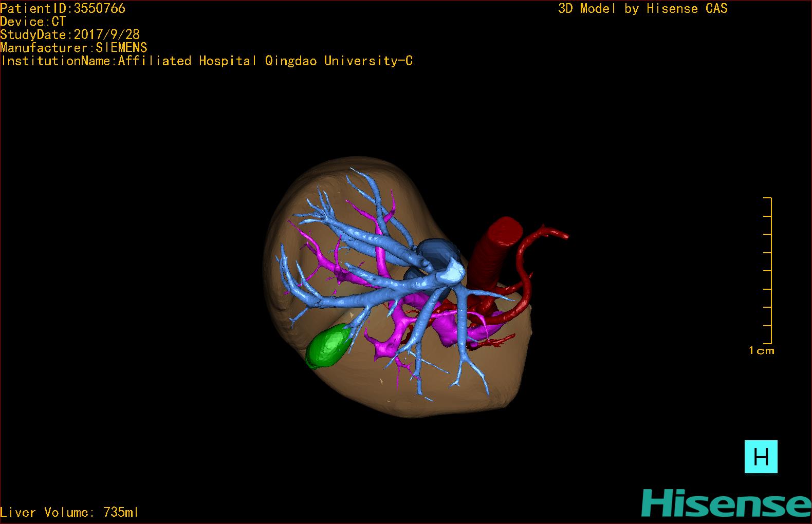This screenshot has width=812, height=524.
Task: Click the vertical scale ruler
Action: pyautogui.click(x=768, y=270)
